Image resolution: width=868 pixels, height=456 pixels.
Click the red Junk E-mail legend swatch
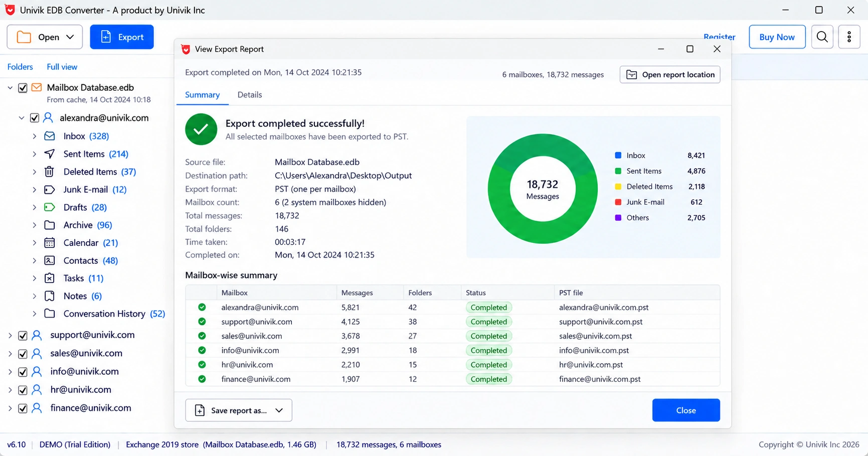(x=618, y=202)
